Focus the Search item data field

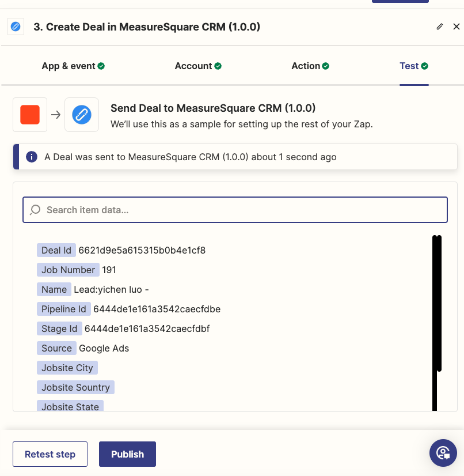(x=235, y=210)
